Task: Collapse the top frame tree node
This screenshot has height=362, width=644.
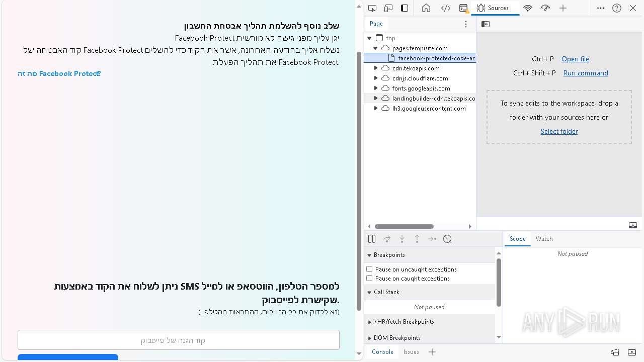Action: point(370,38)
